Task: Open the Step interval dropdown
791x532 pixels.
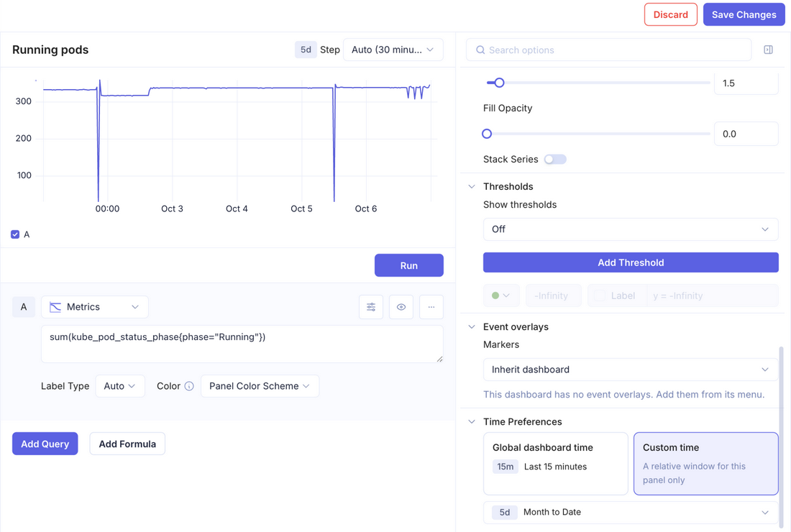Action: 393,50
